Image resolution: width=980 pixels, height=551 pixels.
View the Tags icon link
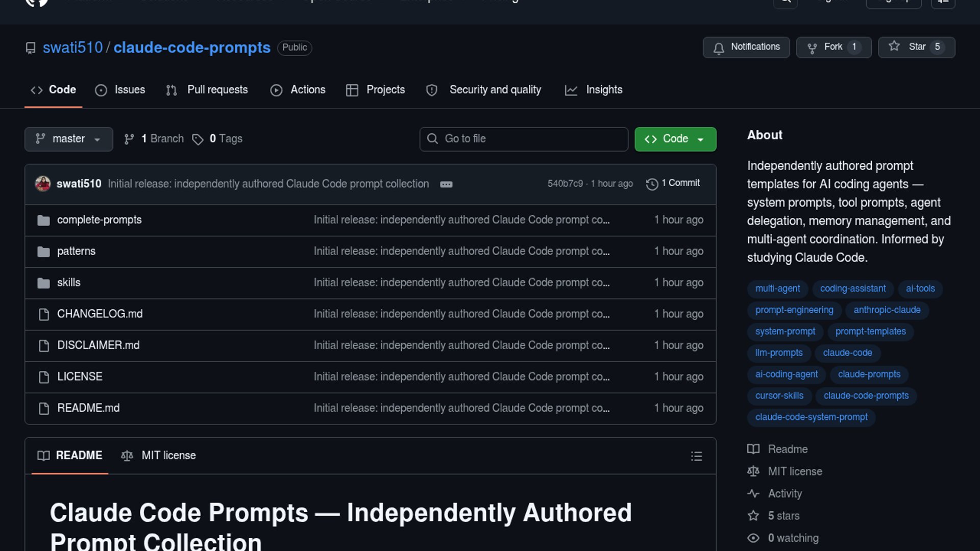pos(198,139)
